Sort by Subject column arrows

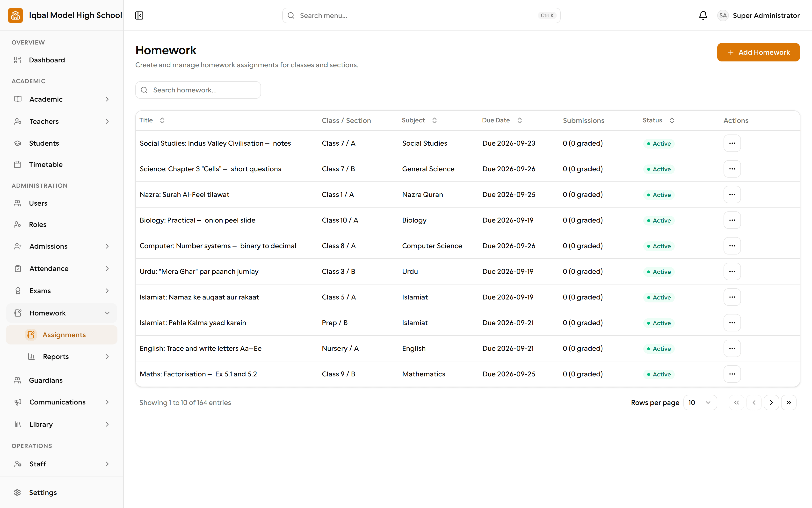pyautogui.click(x=435, y=120)
